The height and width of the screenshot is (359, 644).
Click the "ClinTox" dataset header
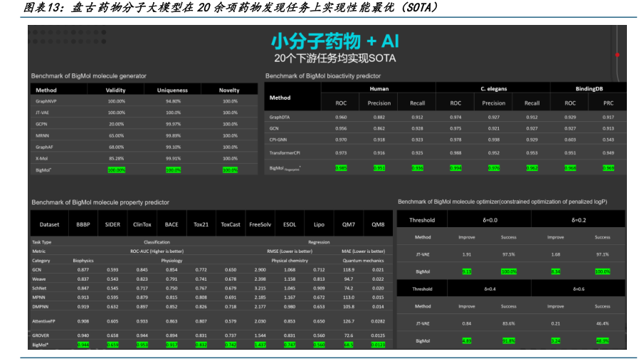142,224
